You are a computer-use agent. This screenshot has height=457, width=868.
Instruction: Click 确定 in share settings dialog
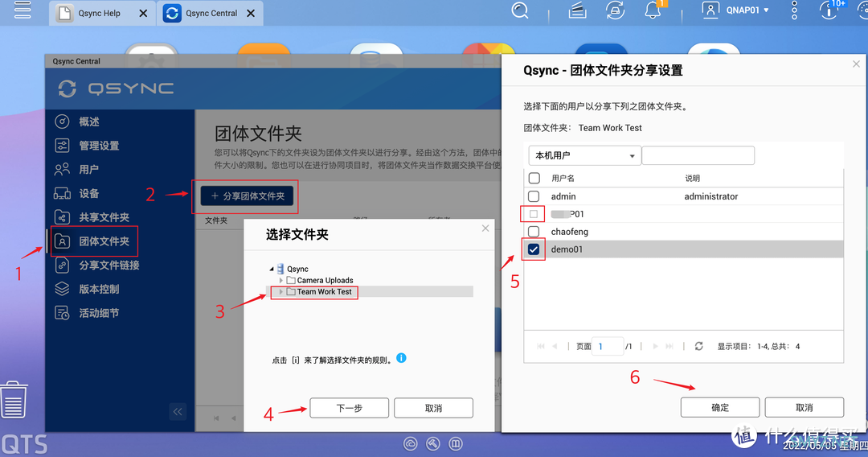pos(720,408)
